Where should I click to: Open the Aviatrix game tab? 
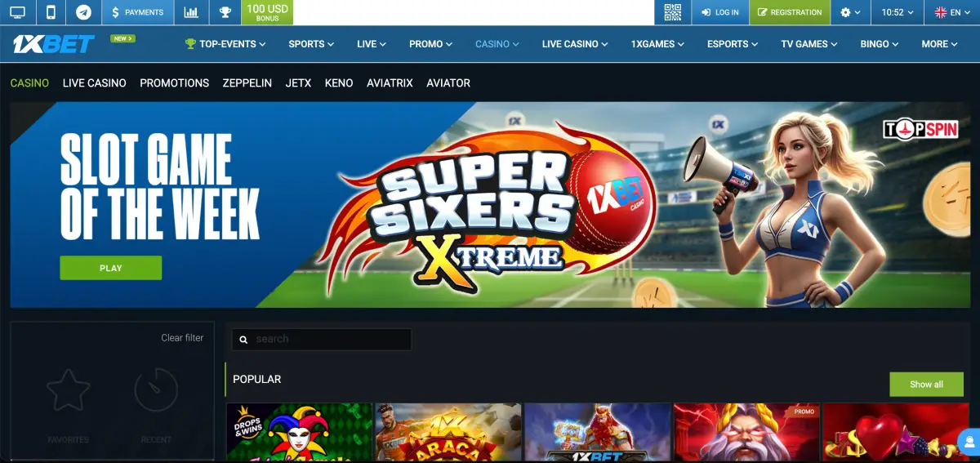coord(390,82)
